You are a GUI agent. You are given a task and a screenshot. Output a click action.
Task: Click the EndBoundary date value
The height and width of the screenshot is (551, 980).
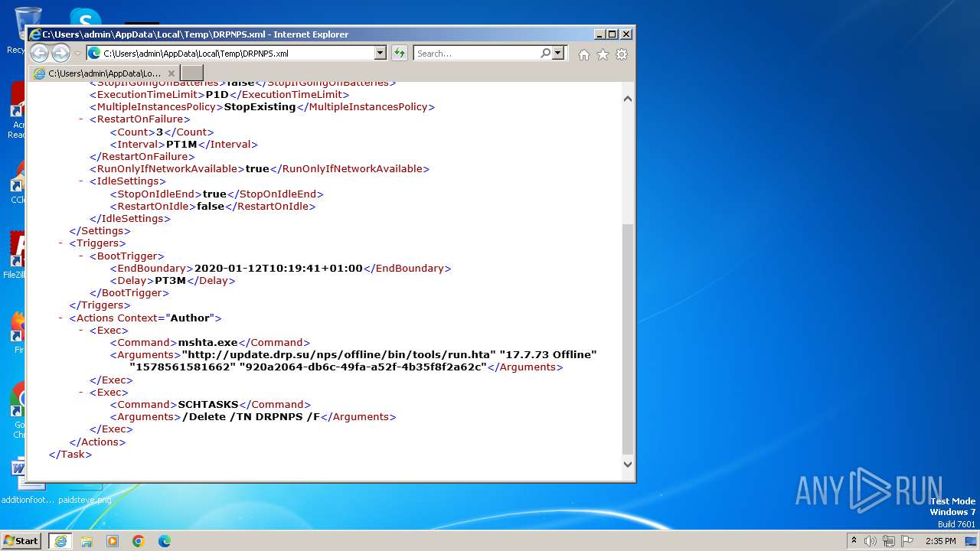[279, 269]
